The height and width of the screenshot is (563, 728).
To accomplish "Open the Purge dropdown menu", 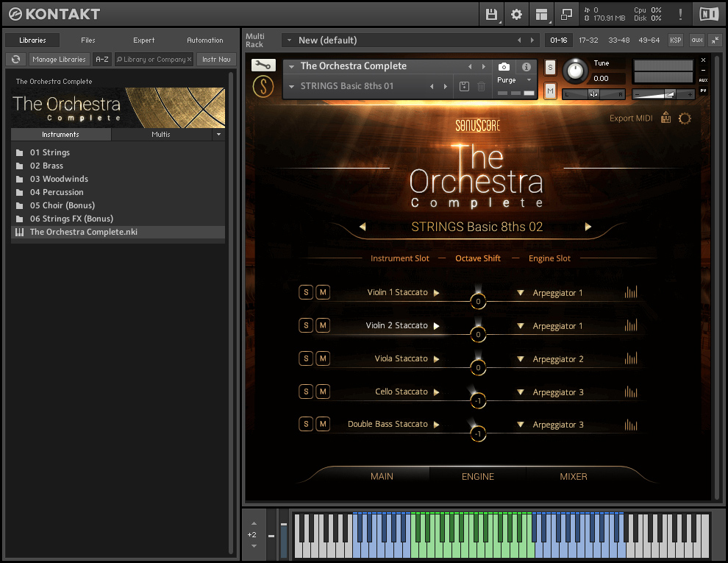I will [515, 80].
